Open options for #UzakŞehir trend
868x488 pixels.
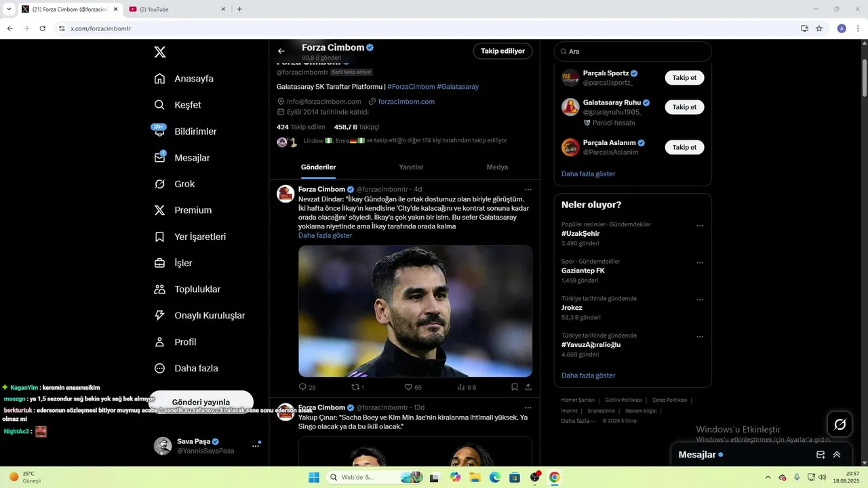(x=700, y=226)
